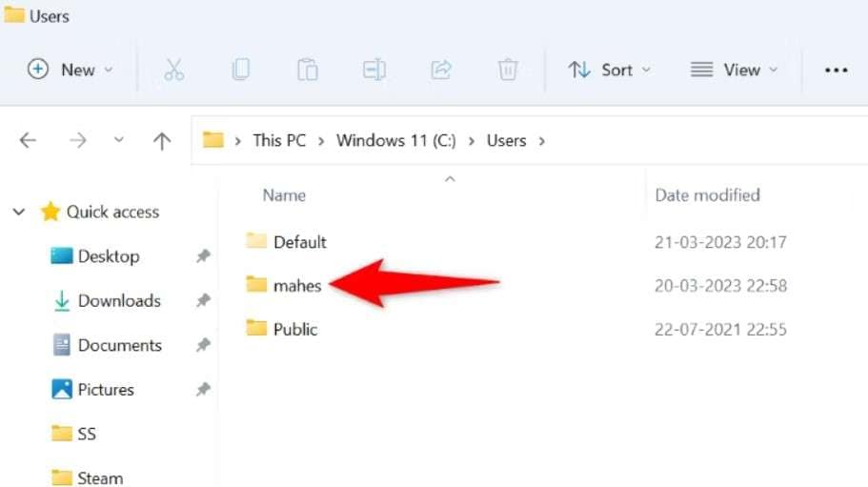Click the pin icon beside Downloads
This screenshot has width=868, height=487.
click(203, 300)
